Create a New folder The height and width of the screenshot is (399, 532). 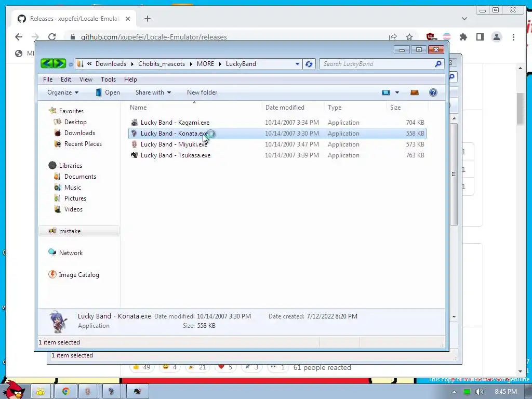pyautogui.click(x=202, y=92)
